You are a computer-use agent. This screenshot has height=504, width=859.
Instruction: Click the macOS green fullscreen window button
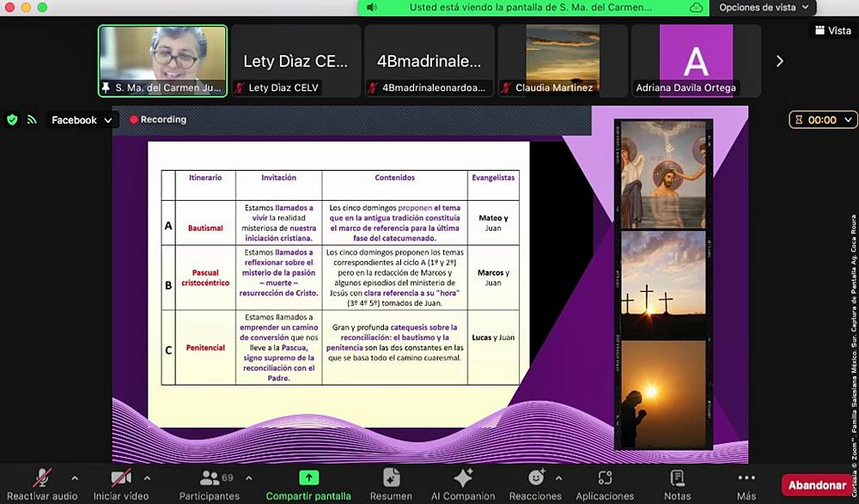click(x=42, y=7)
